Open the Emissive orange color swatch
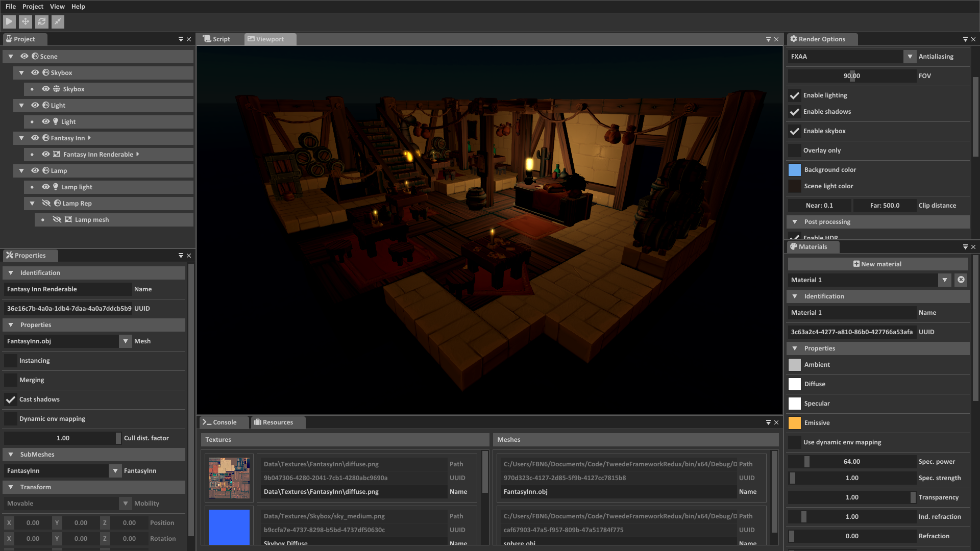The height and width of the screenshot is (551, 980). coord(795,423)
